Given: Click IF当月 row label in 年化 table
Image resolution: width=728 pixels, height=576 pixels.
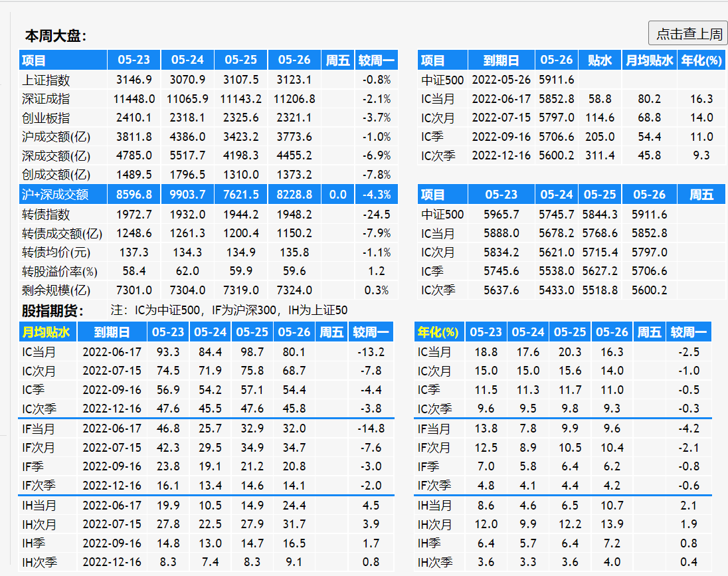Looking at the screenshot, I should coord(434,429).
